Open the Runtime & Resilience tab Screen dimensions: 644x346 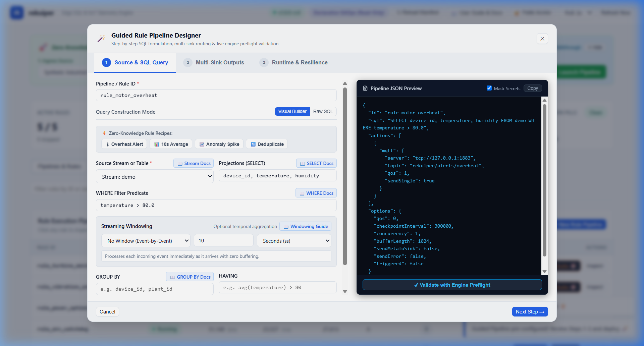point(293,62)
